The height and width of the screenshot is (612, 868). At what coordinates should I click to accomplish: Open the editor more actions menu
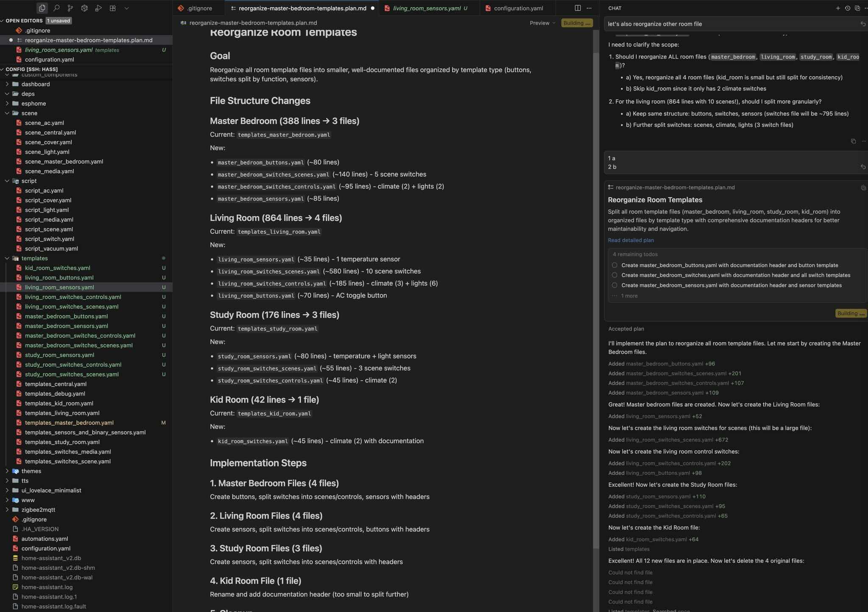pos(589,8)
